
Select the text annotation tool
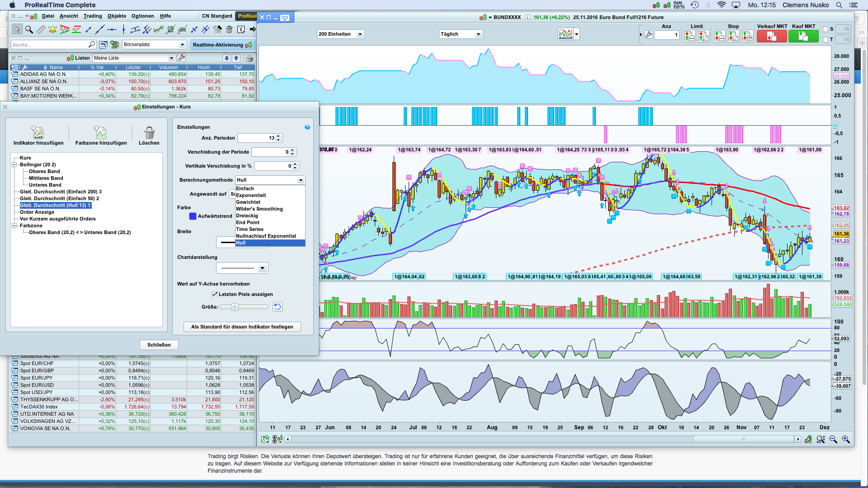(241, 30)
